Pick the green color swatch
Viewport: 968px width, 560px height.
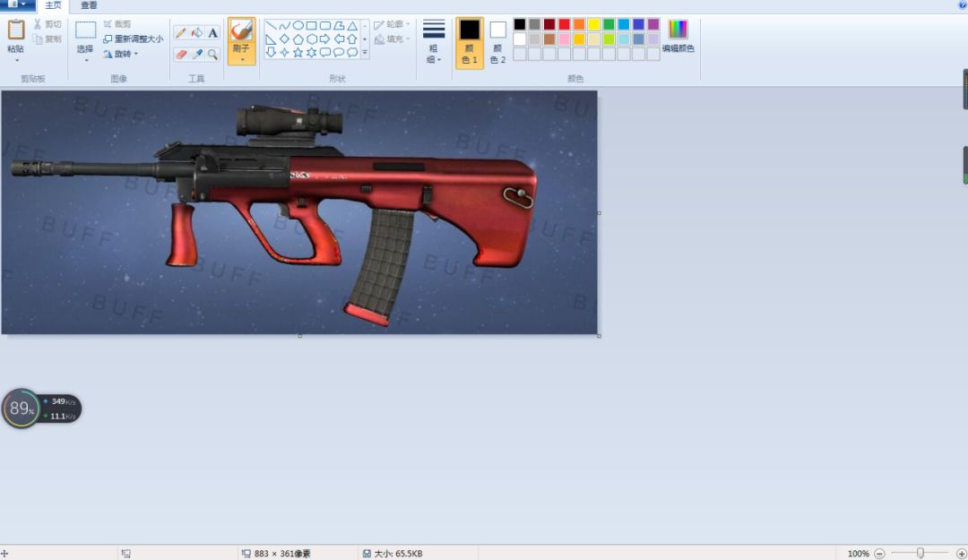(x=609, y=24)
